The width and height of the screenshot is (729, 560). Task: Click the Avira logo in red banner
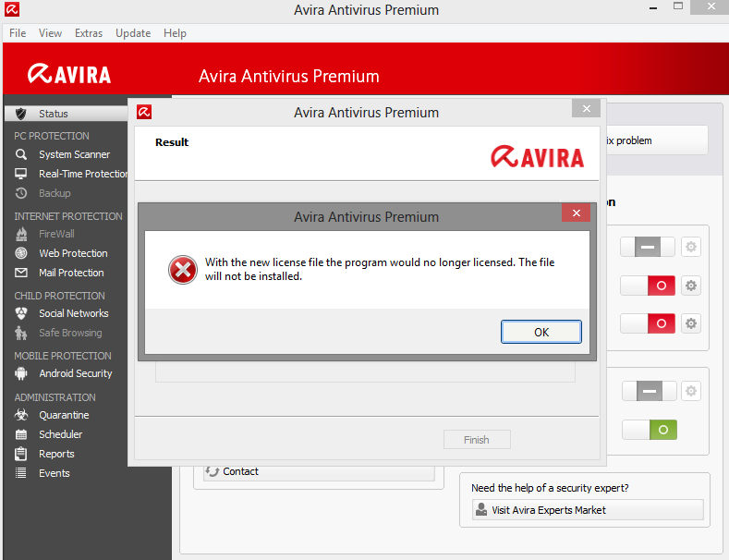coord(69,75)
